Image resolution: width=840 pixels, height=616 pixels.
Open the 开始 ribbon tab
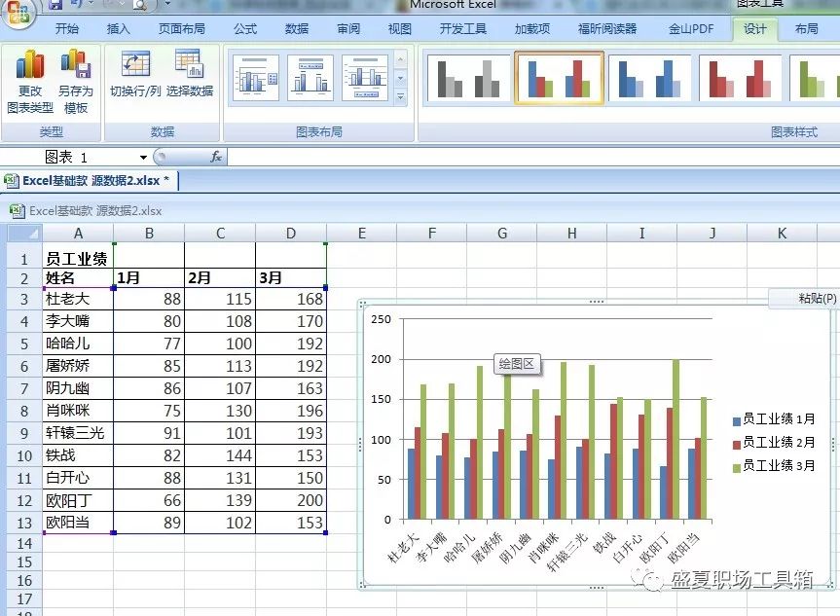[x=66, y=29]
